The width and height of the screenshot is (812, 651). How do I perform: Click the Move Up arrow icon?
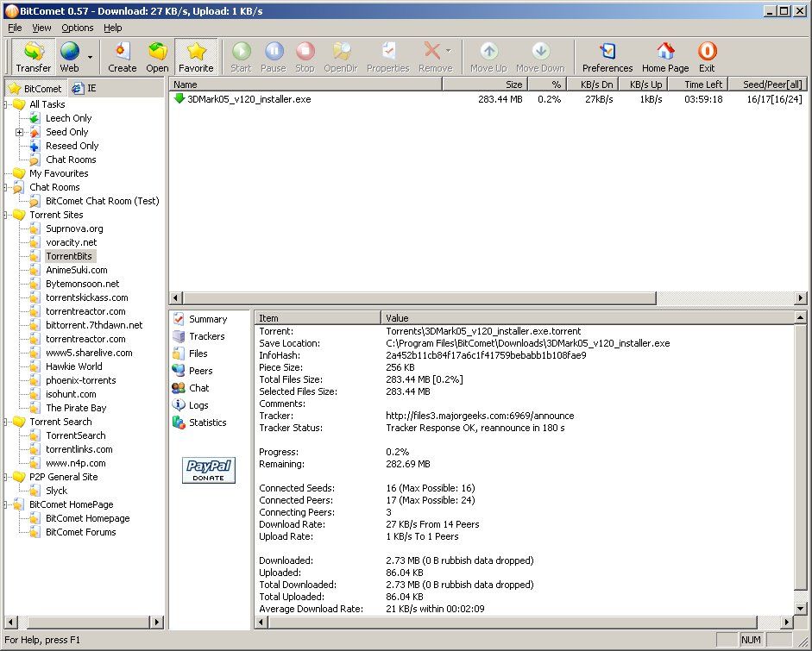coord(488,52)
